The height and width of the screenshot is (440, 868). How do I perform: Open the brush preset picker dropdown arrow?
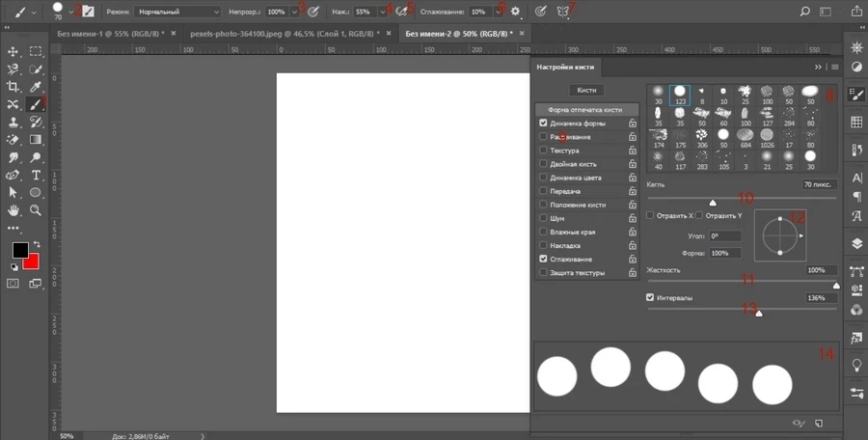70,12
